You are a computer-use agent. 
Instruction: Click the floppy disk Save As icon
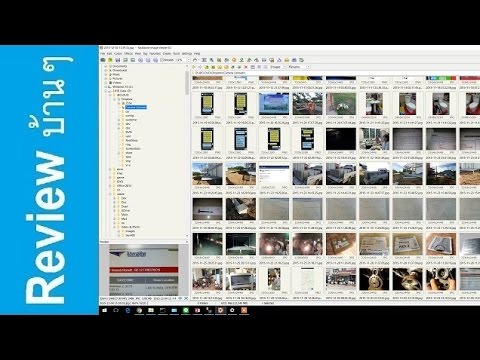click(x=118, y=60)
